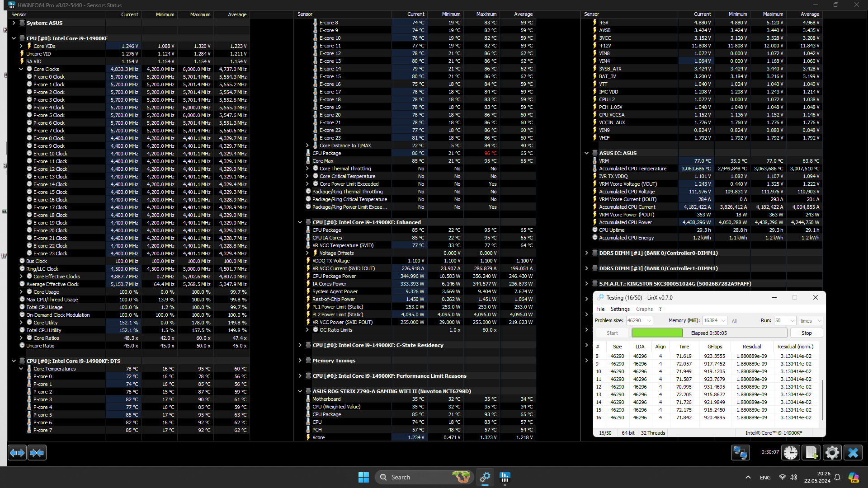The image size is (868, 488).
Task: Click the reset clock icon
Action: point(791,453)
